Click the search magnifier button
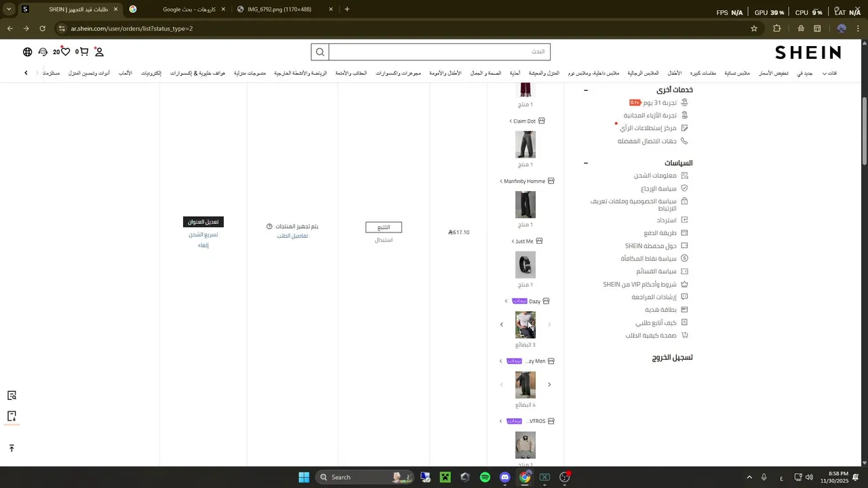The width and height of the screenshot is (868, 488). 320,52
